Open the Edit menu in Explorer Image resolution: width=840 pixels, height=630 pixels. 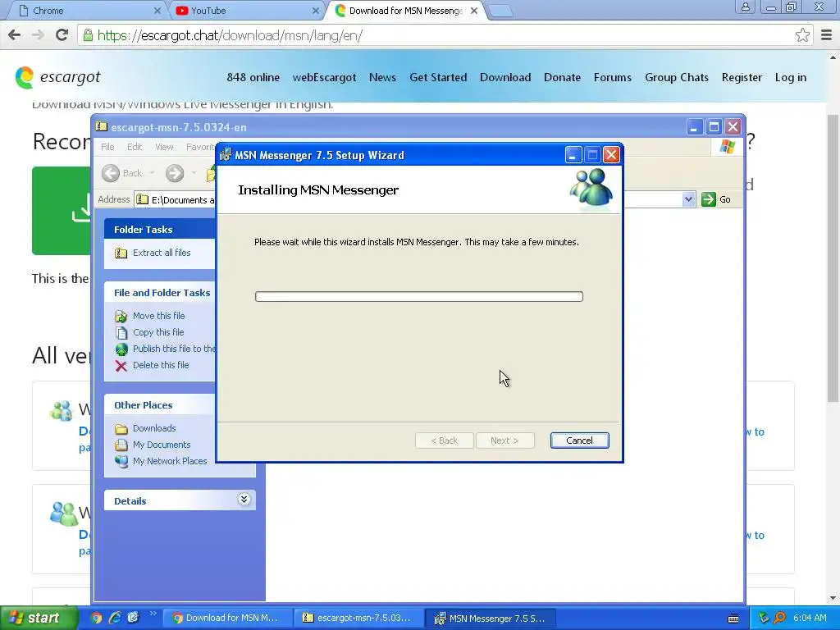[x=135, y=147]
